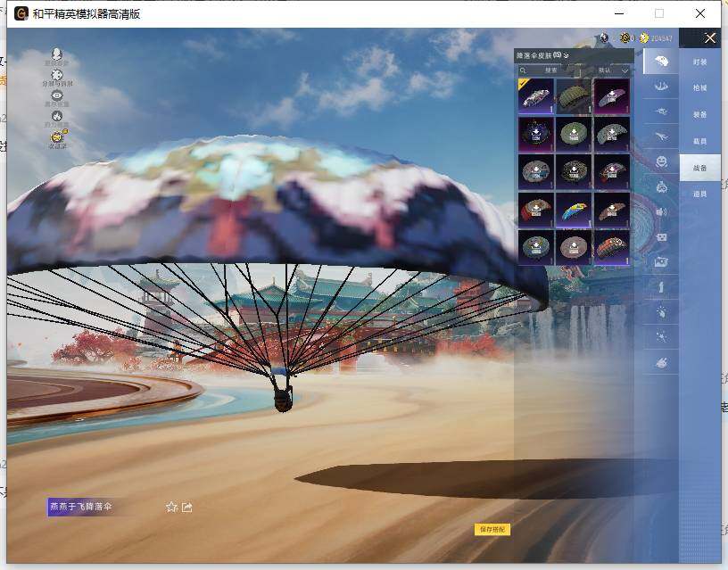728x570 pixels.
Task: Open the gold coin currency icon
Action: point(643,38)
